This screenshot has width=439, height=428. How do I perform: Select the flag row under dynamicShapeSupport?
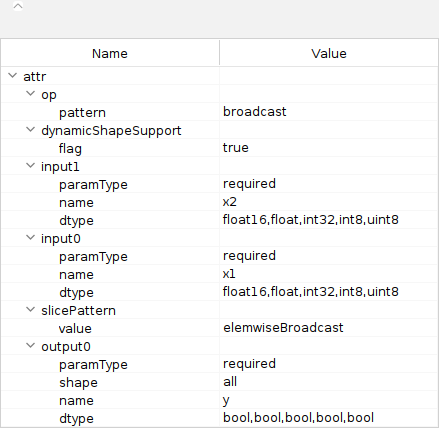[x=219, y=148]
